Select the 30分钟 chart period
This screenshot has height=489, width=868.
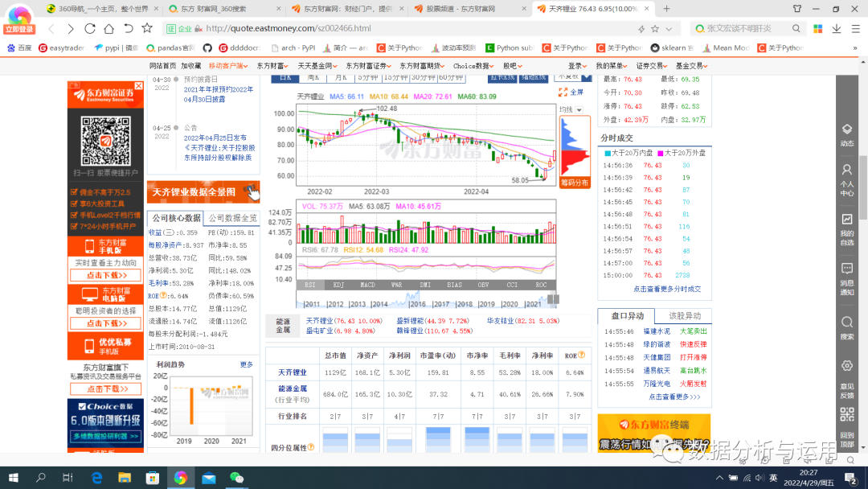pos(423,77)
